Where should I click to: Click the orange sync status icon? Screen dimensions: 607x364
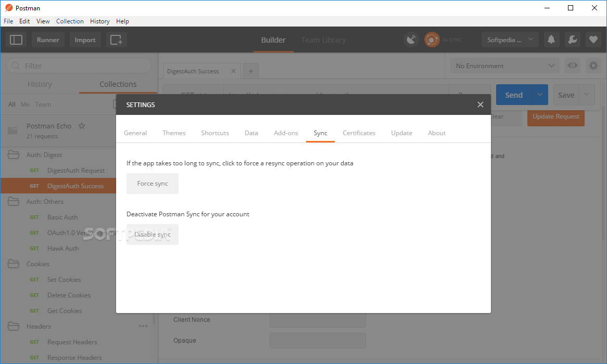coord(432,40)
